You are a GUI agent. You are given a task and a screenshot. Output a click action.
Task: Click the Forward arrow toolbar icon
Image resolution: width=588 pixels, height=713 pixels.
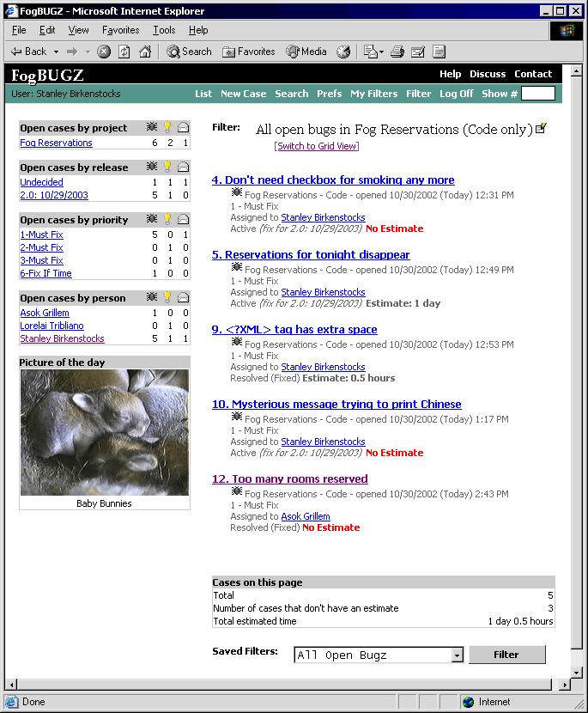point(72,52)
